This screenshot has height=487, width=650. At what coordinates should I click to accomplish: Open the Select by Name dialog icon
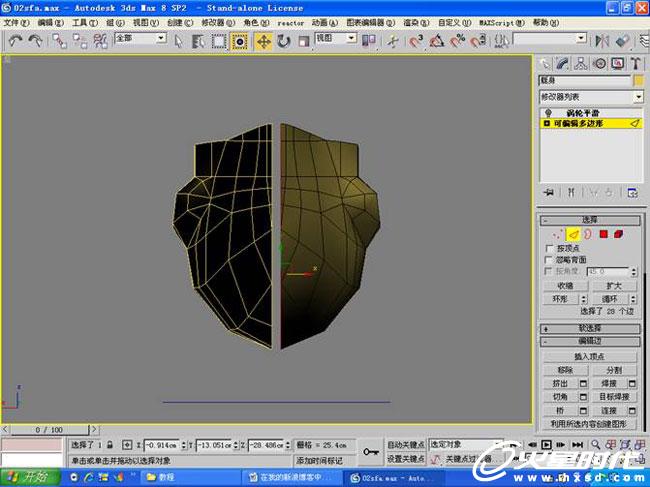198,41
